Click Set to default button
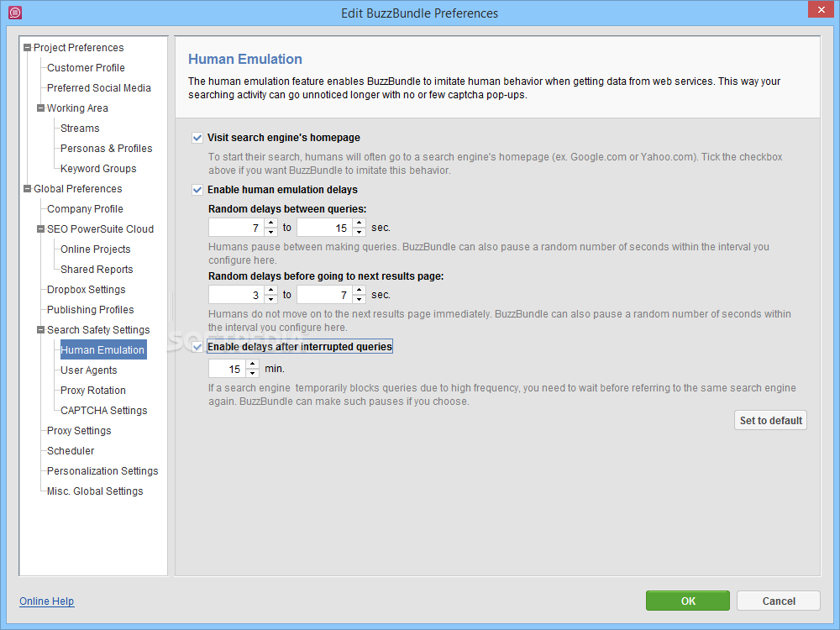 (x=770, y=421)
